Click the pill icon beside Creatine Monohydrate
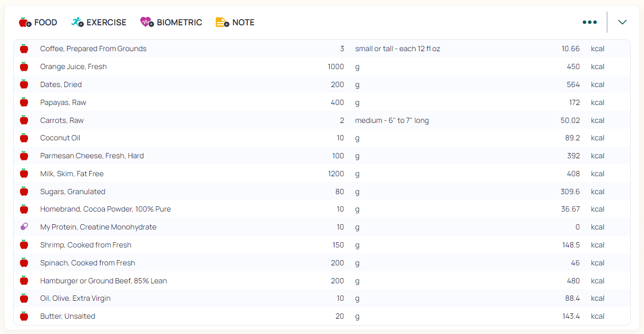Screen dimensions: 644x334 [x=24, y=227]
